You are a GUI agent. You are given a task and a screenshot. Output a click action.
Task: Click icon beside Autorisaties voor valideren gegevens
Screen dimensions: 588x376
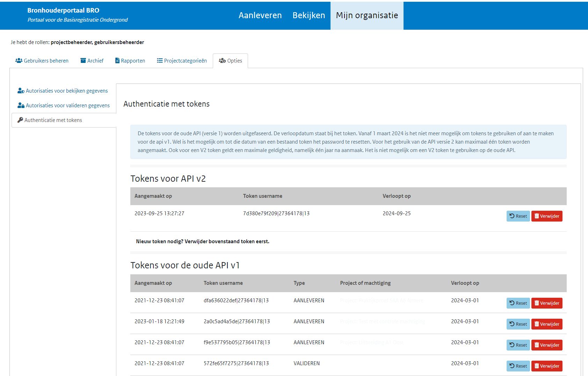[x=21, y=106]
